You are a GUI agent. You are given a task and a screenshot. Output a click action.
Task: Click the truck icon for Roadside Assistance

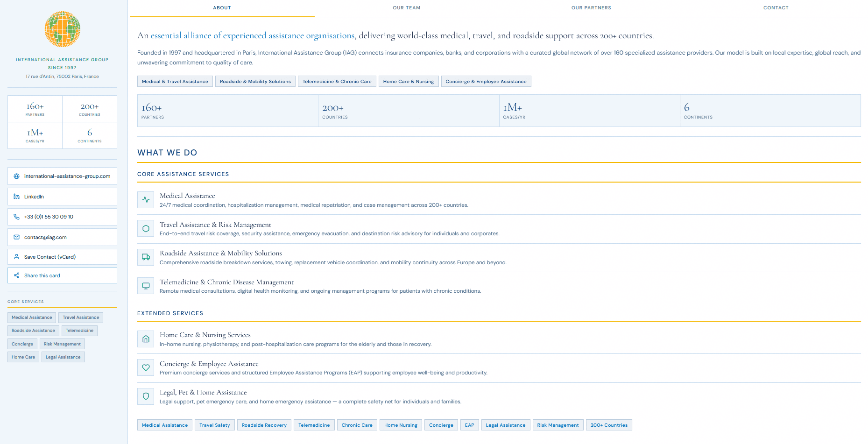click(146, 257)
